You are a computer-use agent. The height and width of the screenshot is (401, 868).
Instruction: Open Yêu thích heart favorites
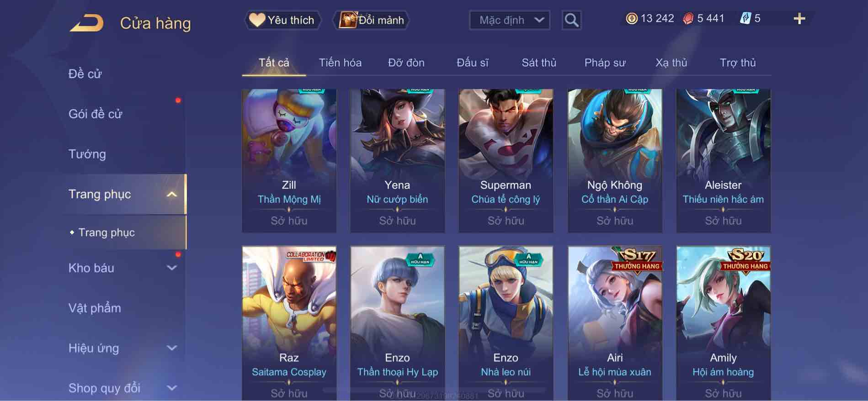point(282,20)
